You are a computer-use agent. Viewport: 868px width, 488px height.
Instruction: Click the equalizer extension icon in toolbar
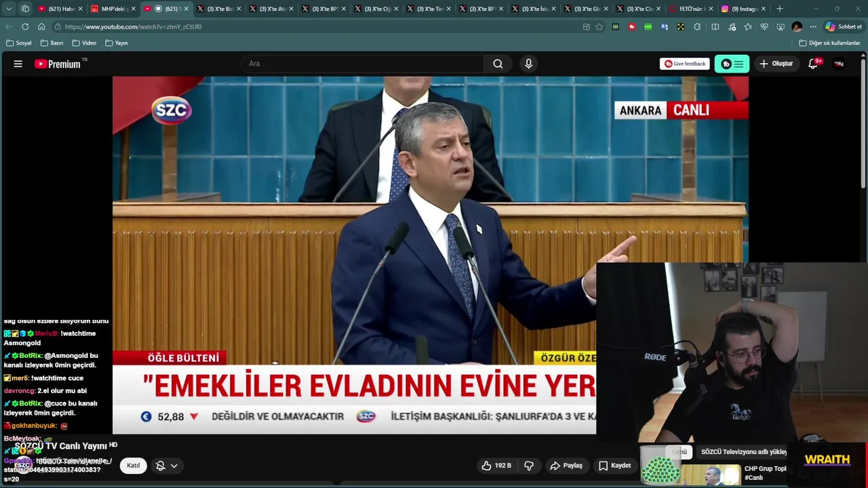pyautogui.click(x=615, y=26)
